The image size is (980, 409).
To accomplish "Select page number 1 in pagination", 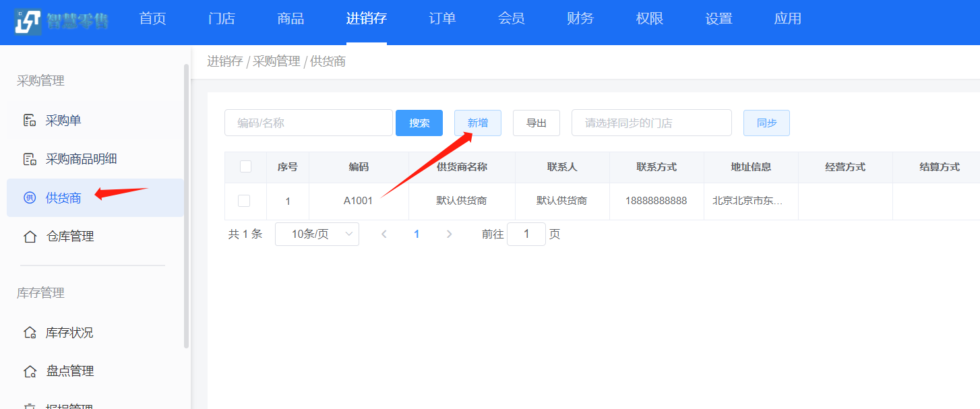I will click(x=417, y=234).
